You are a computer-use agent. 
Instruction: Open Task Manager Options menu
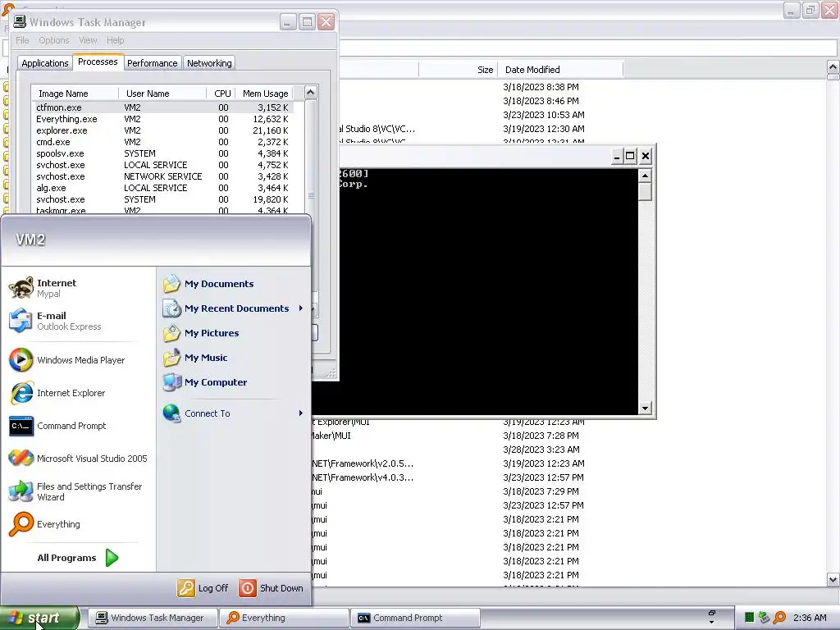click(x=54, y=40)
